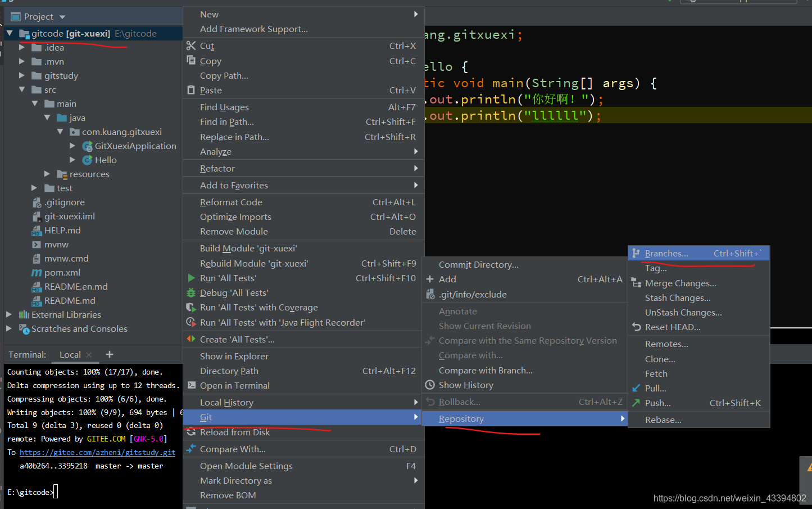Screen dimensions: 812x509
Task: Open the gitee.com gitstudy.git link in terminal
Action: pyautogui.click(x=98, y=452)
